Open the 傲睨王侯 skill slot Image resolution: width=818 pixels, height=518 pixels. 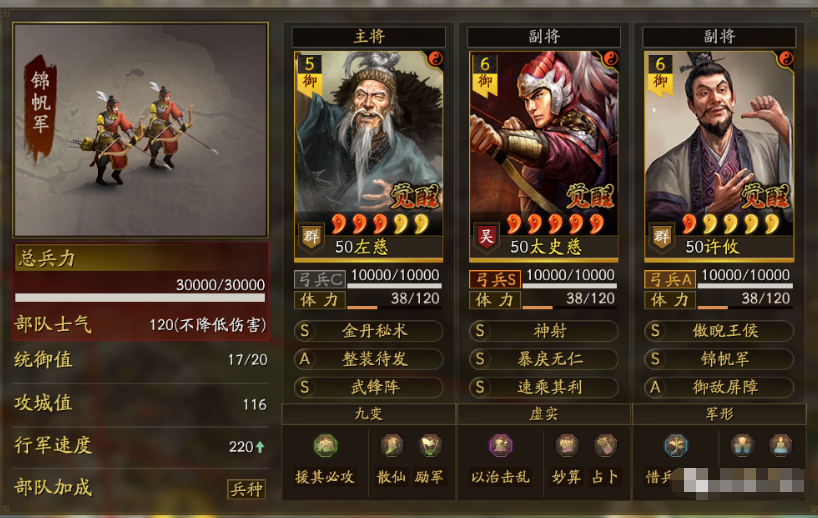(719, 331)
